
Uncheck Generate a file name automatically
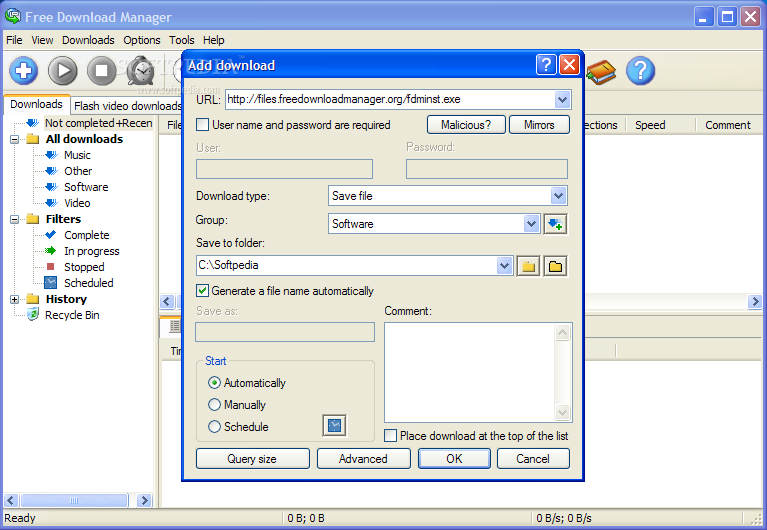[x=202, y=291]
